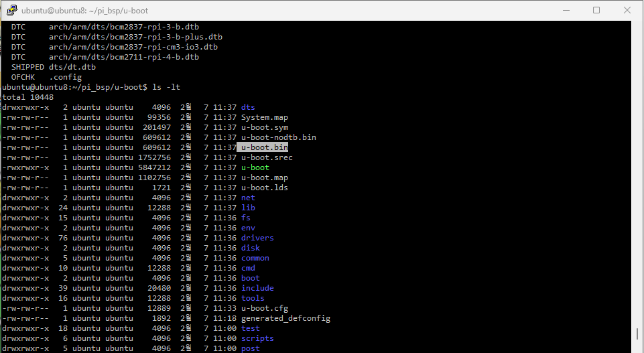Image resolution: width=644 pixels, height=353 pixels.
Task: Click the test directory name
Action: (251, 328)
